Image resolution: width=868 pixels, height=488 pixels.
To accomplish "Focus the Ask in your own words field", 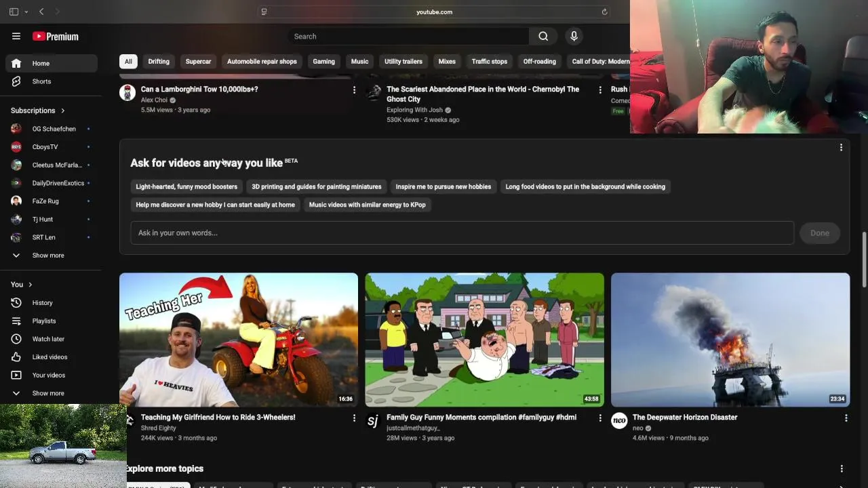I will click(462, 233).
